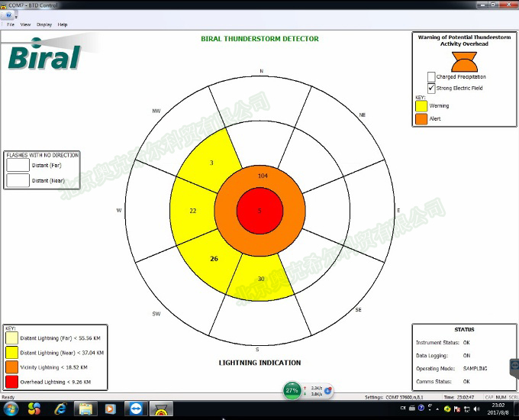Click the CH language indicator in tray
The height and width of the screenshot is (420, 519).
pyautogui.click(x=402, y=408)
